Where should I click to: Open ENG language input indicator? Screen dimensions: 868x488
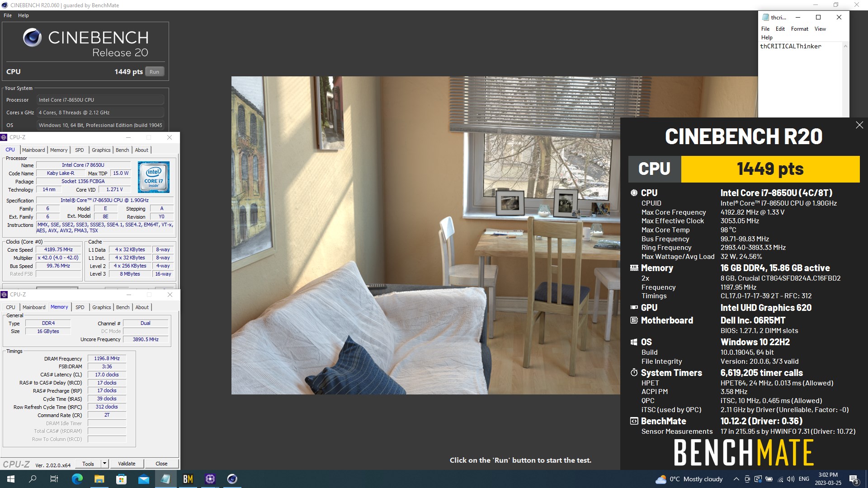tap(804, 479)
